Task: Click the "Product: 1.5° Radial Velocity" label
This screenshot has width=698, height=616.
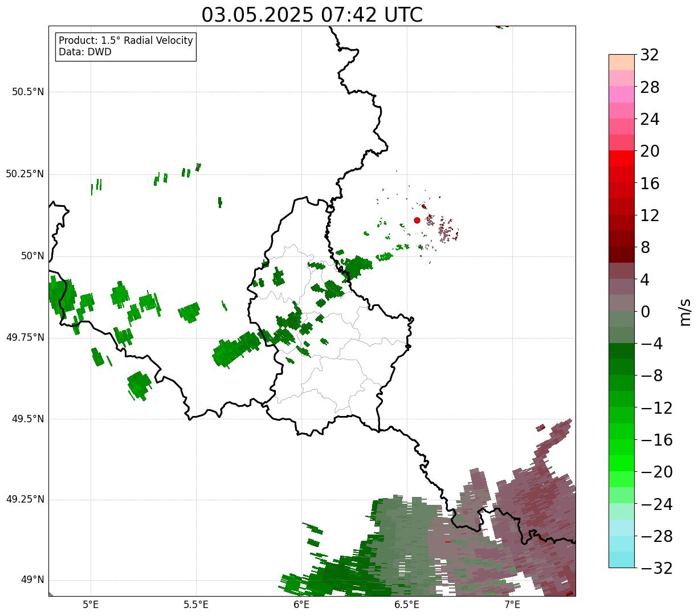Action: (126, 41)
